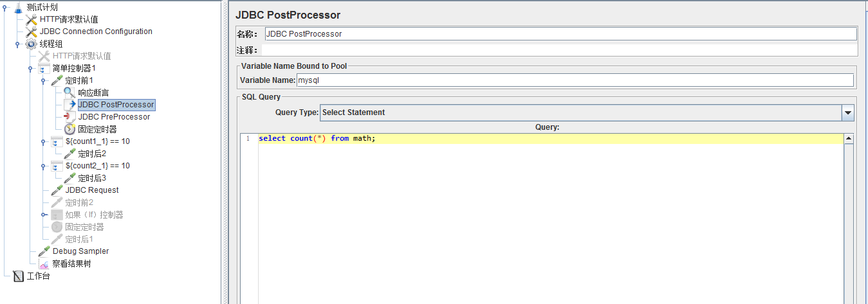Viewport: 868px width, 304px height.
Task: Select JDBC Request in the tree
Action: point(91,190)
